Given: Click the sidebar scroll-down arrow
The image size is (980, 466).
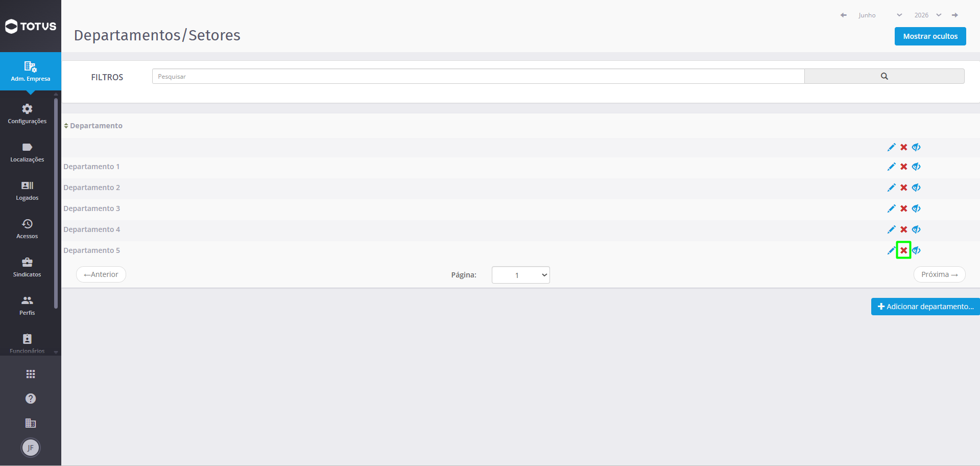Looking at the screenshot, I should (56, 352).
